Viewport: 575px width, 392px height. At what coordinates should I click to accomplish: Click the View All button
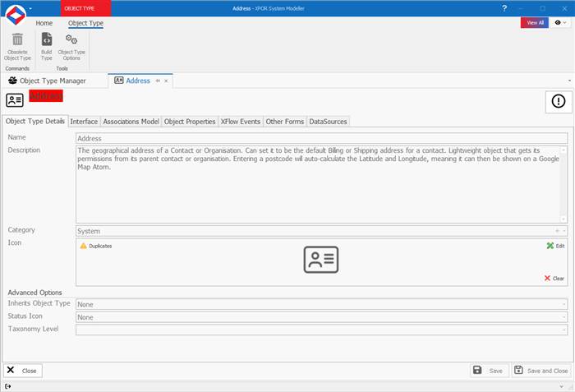point(535,23)
